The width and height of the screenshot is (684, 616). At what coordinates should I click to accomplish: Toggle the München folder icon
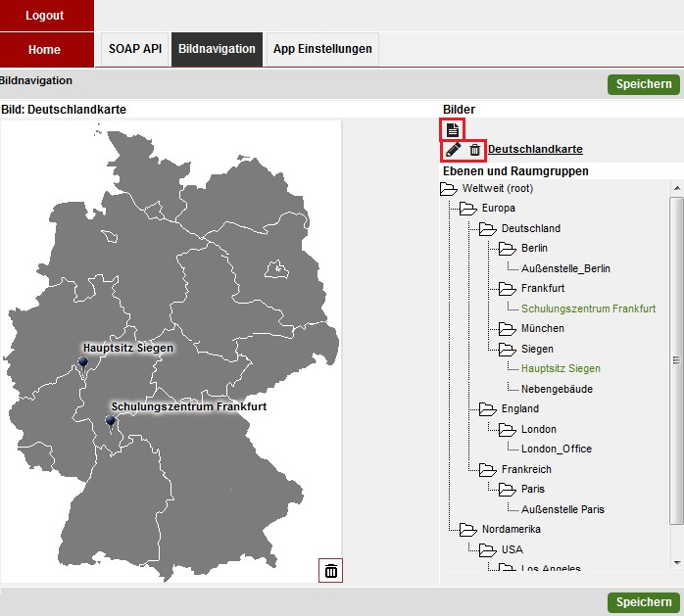point(508,329)
